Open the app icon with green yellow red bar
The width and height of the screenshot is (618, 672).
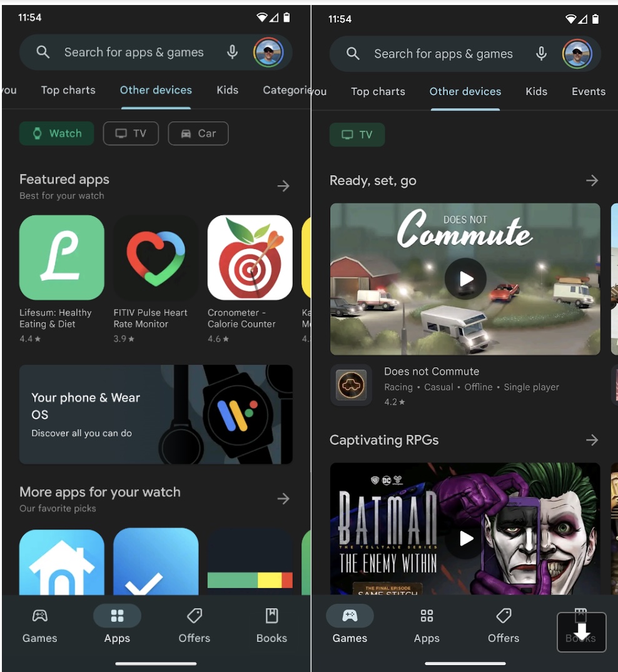(250, 562)
